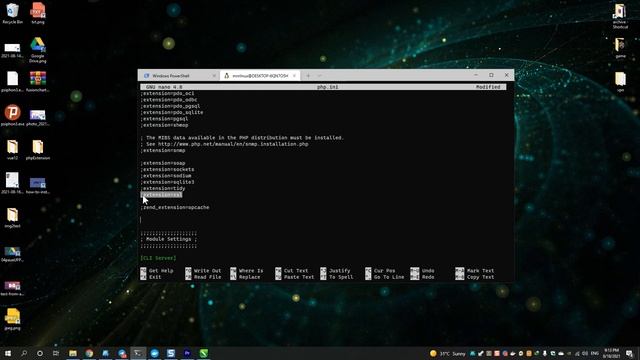
Task: Focus Windows Terminal on the taskbar
Action: (138, 353)
